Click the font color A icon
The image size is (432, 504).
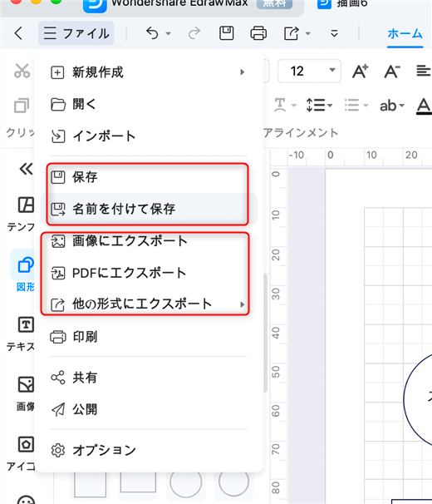pyautogui.click(x=424, y=106)
